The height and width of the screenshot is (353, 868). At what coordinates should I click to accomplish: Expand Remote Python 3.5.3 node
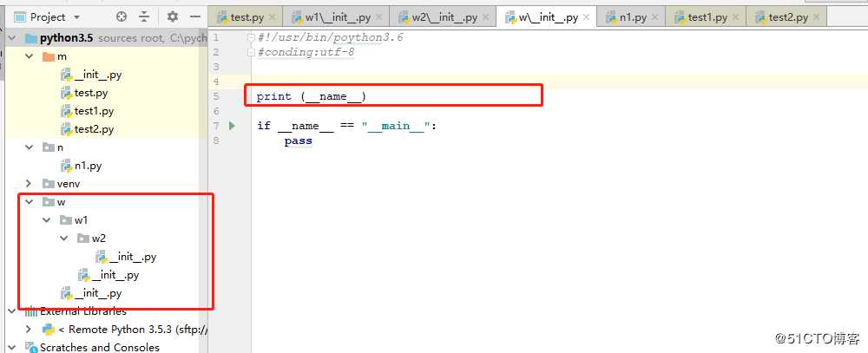point(30,330)
